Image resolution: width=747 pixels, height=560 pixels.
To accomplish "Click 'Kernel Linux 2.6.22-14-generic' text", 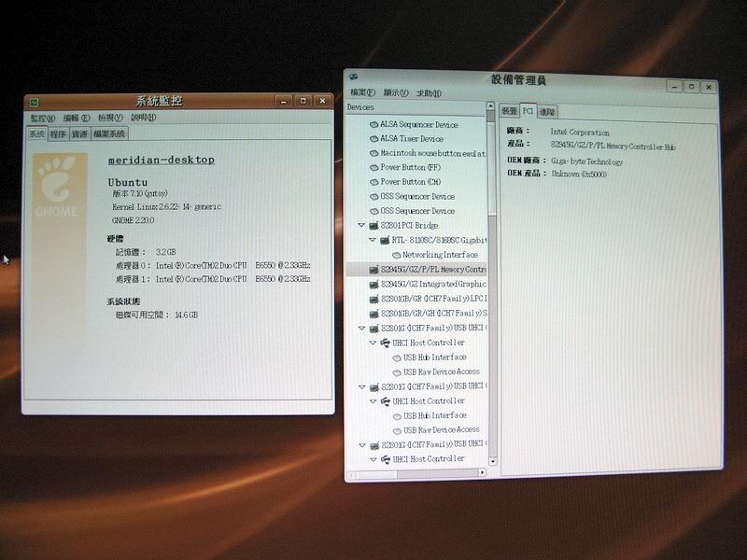I will [x=167, y=206].
